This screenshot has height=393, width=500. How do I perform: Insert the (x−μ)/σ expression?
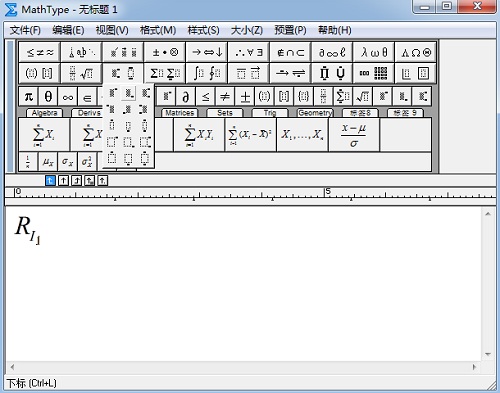click(x=354, y=135)
